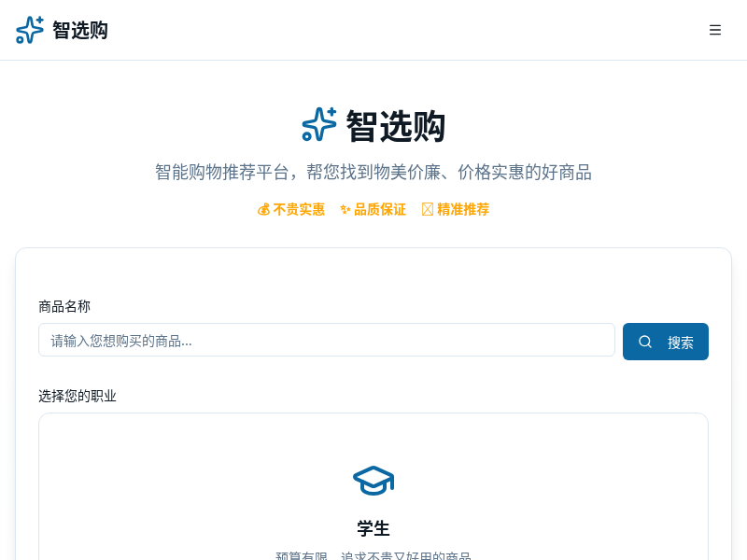The height and width of the screenshot is (560, 747).
Task: Click the large sparkle logo in hero
Action: tap(319, 125)
